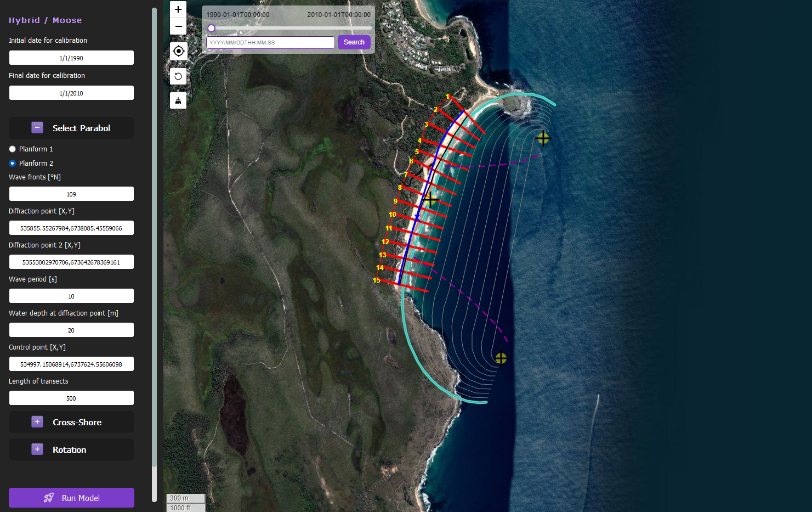Select the Planform 1 radio option
This screenshot has height=512, width=812.
click(x=13, y=149)
